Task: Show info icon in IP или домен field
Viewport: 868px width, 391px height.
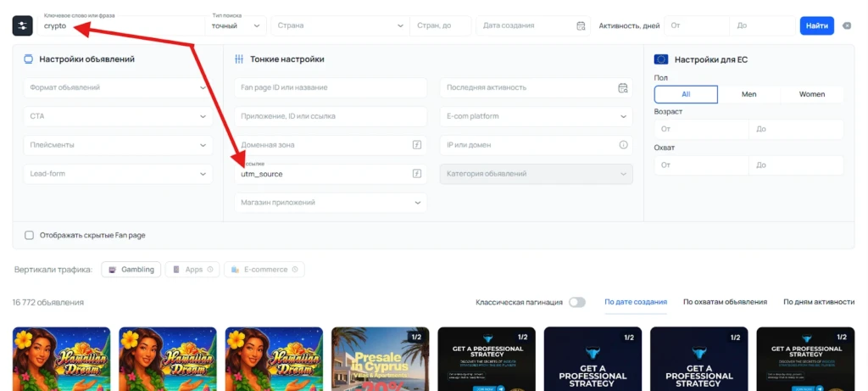Action: (x=623, y=145)
